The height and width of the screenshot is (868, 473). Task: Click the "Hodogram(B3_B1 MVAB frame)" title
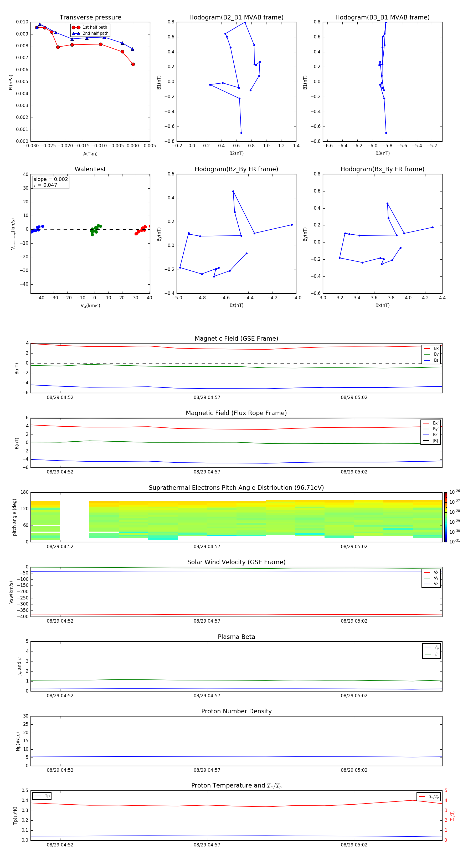382,17
